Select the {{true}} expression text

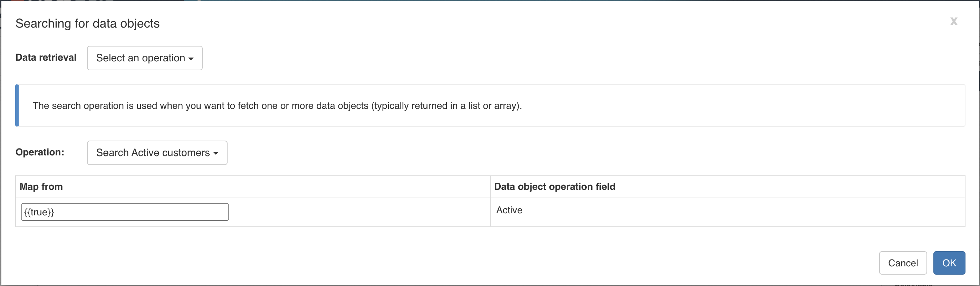pyautogui.click(x=39, y=212)
